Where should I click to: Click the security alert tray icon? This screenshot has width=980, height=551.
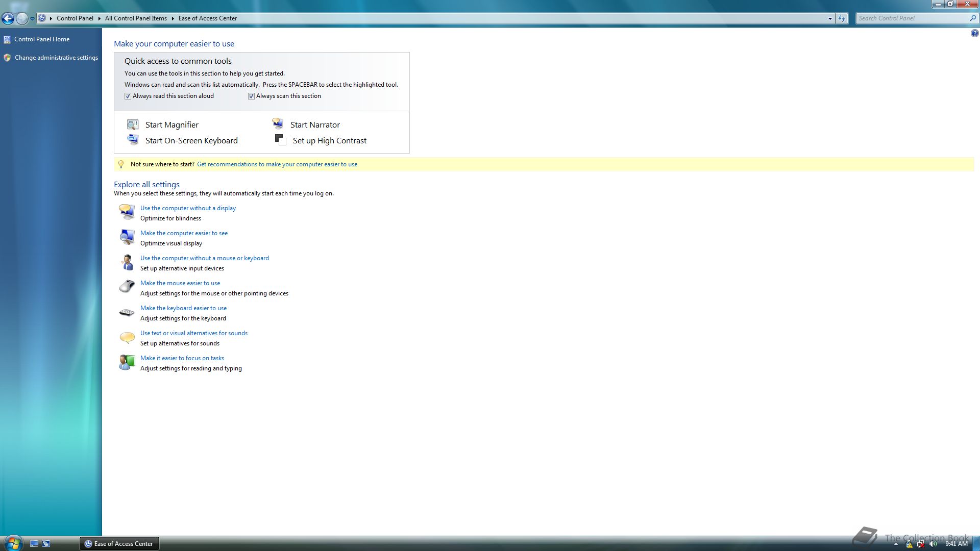coord(909,544)
